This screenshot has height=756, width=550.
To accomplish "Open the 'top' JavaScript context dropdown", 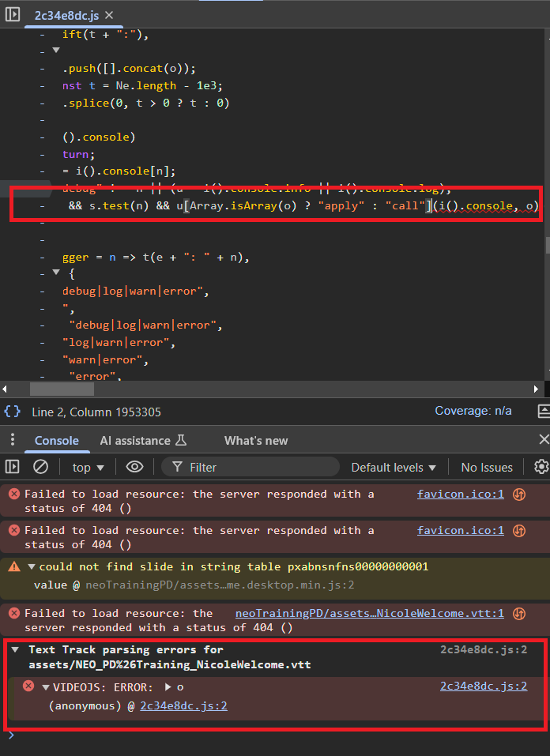I will (88, 468).
